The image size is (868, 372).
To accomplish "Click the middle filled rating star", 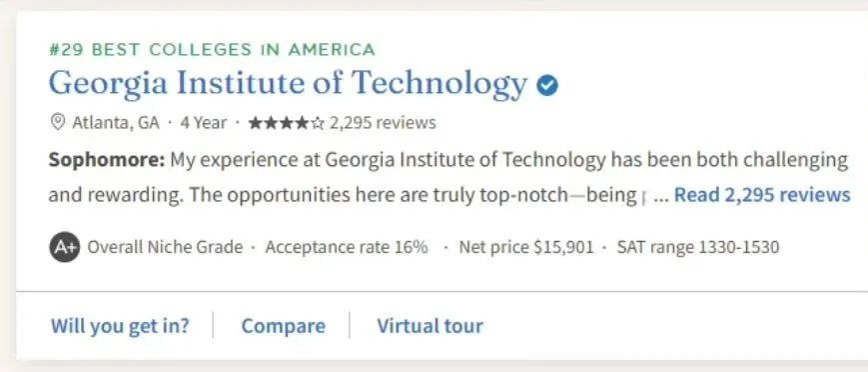I will (287, 123).
